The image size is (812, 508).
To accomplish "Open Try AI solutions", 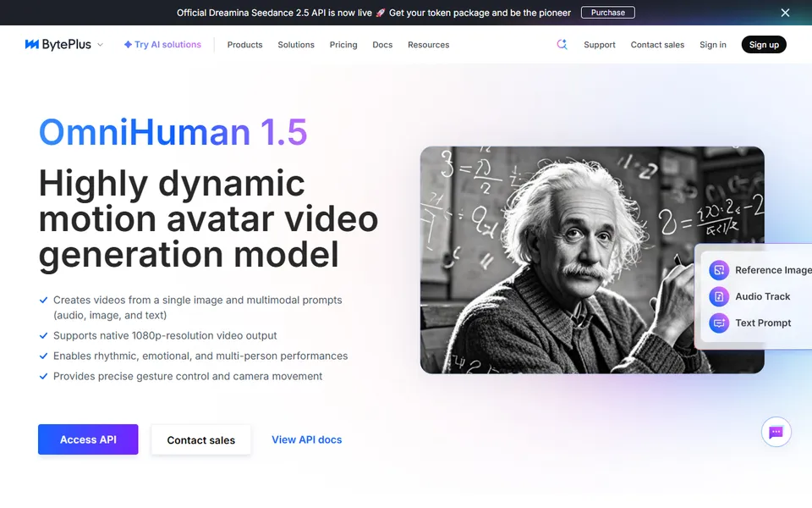I will [x=162, y=45].
